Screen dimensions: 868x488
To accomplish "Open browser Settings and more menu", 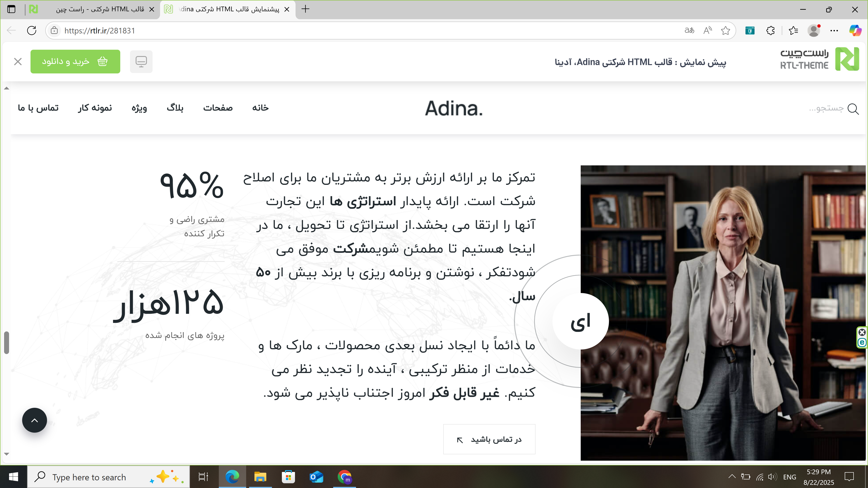I will coord(834,31).
